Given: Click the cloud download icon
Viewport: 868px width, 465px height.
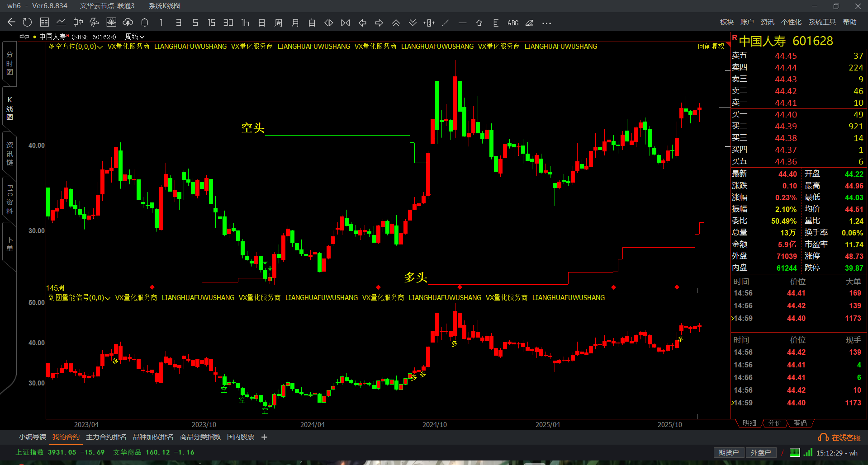Looking at the screenshot, I should click(128, 23).
